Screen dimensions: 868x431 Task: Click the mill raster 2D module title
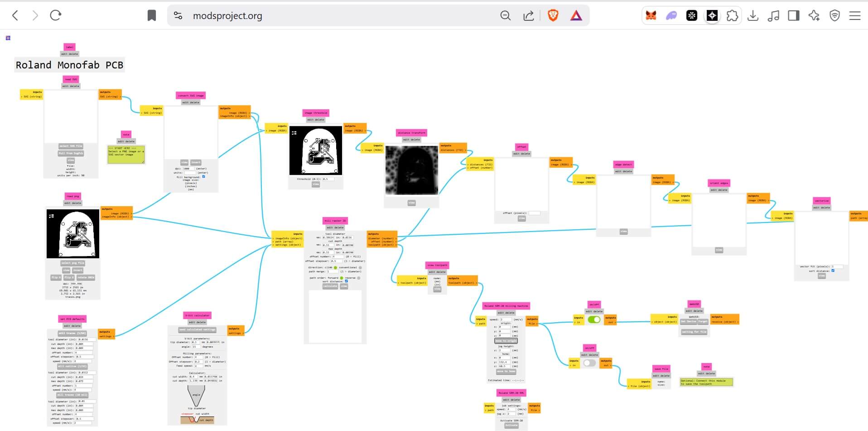(335, 221)
